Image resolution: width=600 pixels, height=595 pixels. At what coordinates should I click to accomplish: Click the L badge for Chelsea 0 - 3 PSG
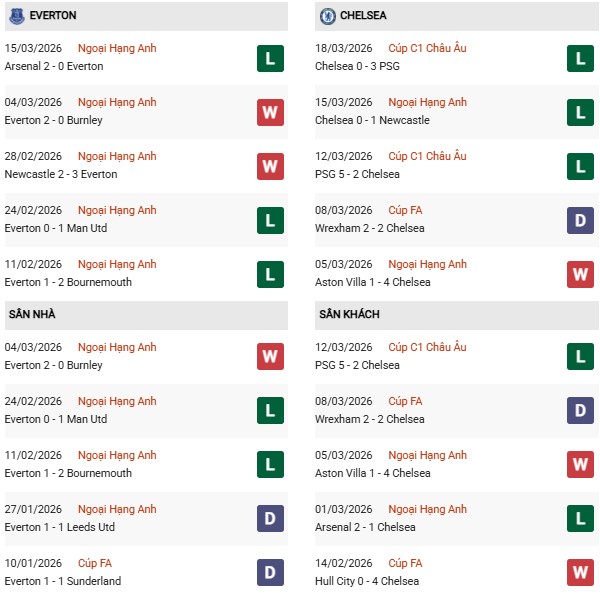pos(580,58)
